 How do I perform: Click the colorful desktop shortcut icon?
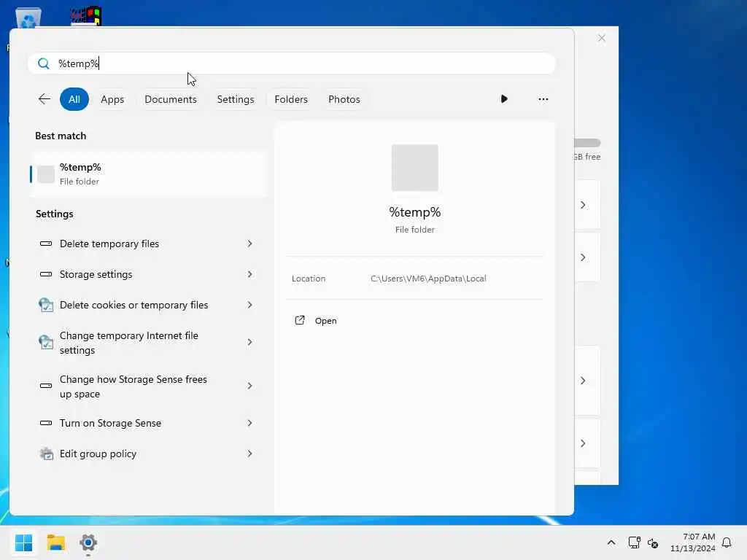coord(86,16)
